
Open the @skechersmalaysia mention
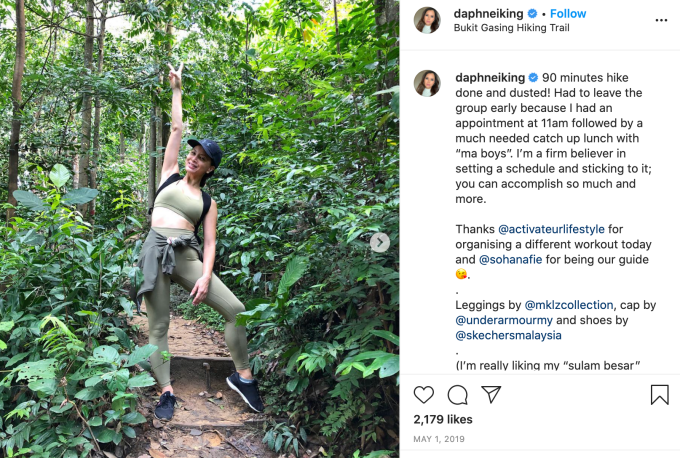coord(511,335)
